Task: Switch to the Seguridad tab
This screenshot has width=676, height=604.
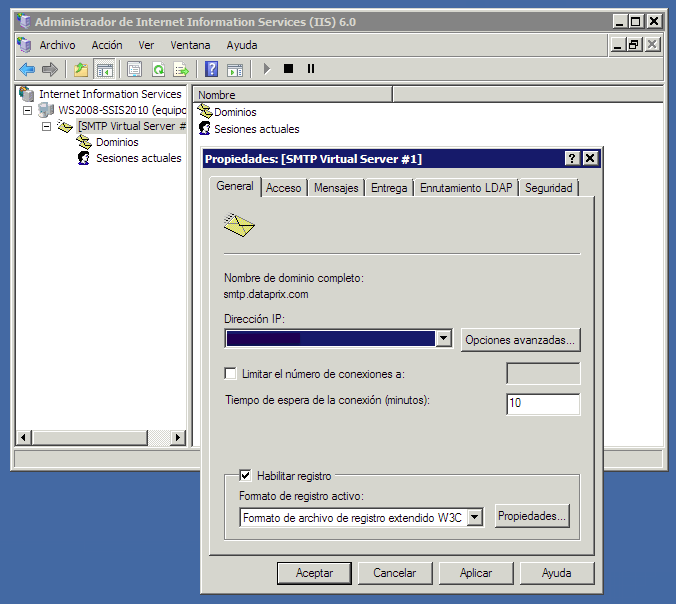Action: click(x=548, y=188)
